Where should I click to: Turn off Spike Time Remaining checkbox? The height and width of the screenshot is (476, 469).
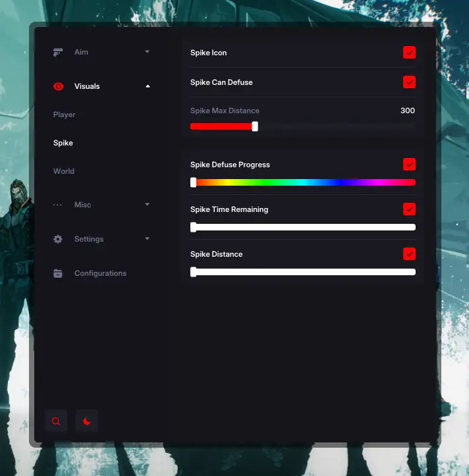pyautogui.click(x=409, y=209)
